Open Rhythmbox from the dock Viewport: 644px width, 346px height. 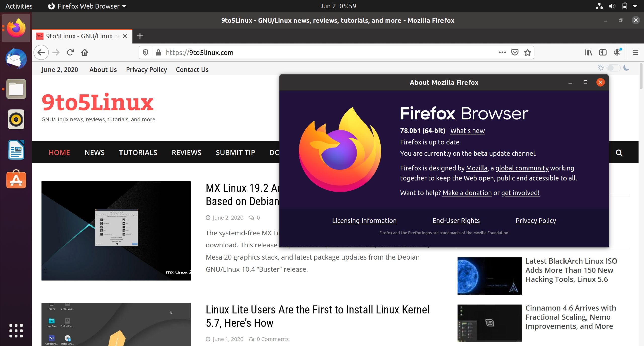(16, 119)
